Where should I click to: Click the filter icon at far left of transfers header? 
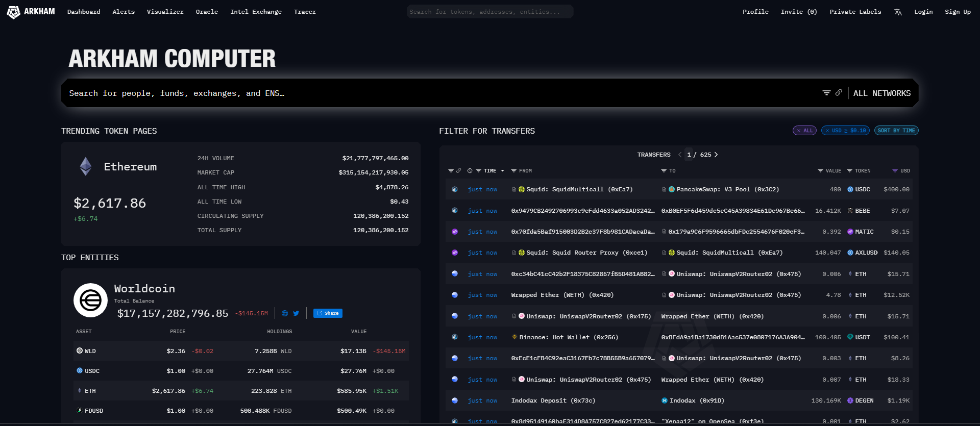tap(451, 171)
